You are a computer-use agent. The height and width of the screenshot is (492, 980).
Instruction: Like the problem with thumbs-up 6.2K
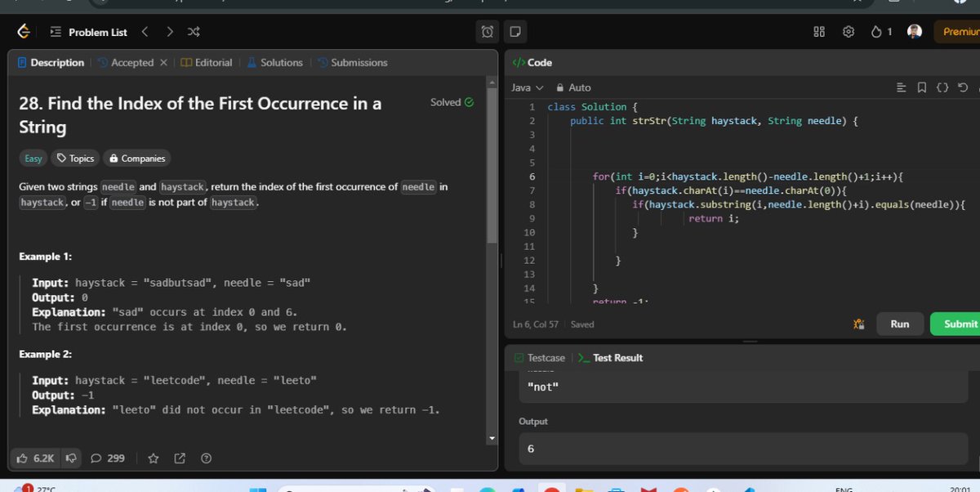click(x=35, y=458)
